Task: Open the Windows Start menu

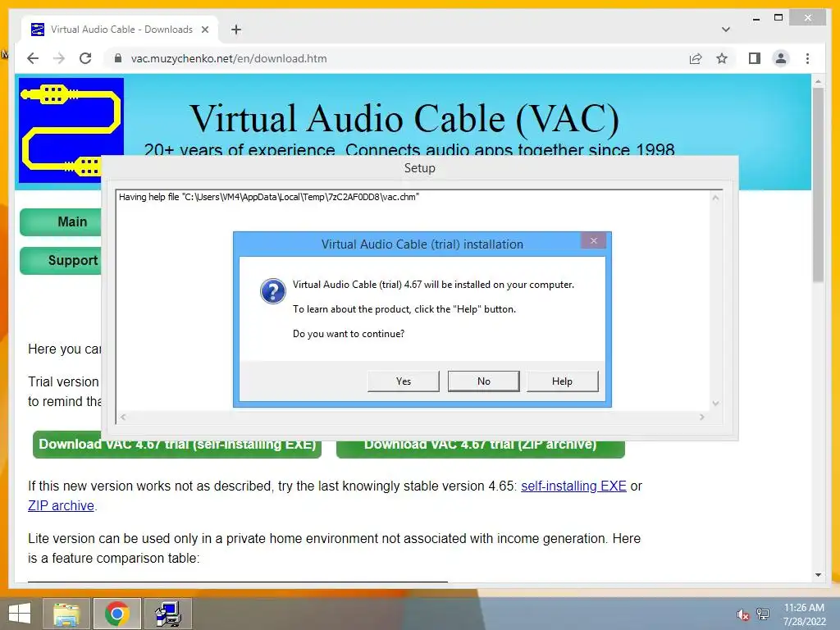Action: pyautogui.click(x=20, y=614)
